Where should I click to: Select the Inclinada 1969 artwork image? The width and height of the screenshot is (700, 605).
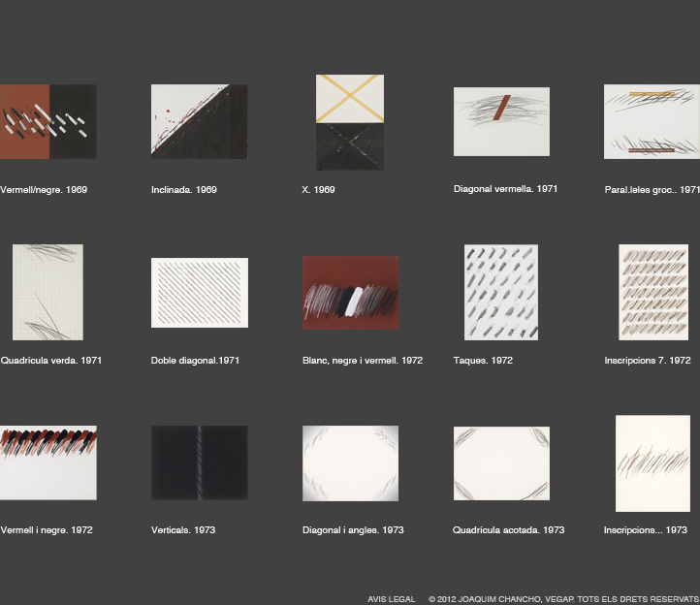pos(199,121)
